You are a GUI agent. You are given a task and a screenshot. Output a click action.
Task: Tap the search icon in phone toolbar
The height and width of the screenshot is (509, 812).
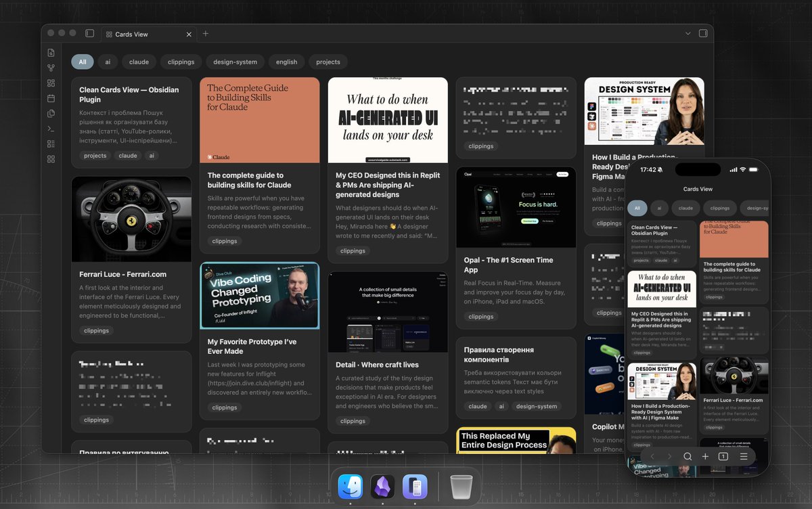tap(687, 456)
